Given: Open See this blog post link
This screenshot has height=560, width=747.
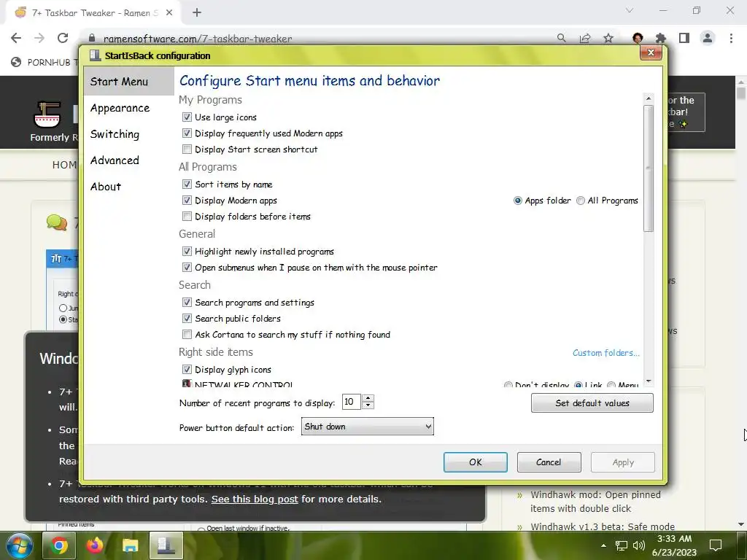Looking at the screenshot, I should click(x=255, y=499).
